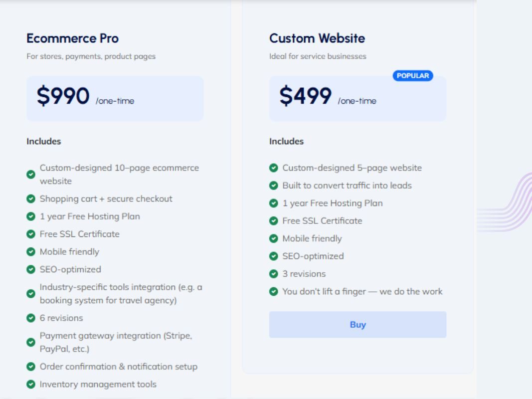Click the blue POPULAR badge
The image size is (532, 399).
[x=412, y=76]
